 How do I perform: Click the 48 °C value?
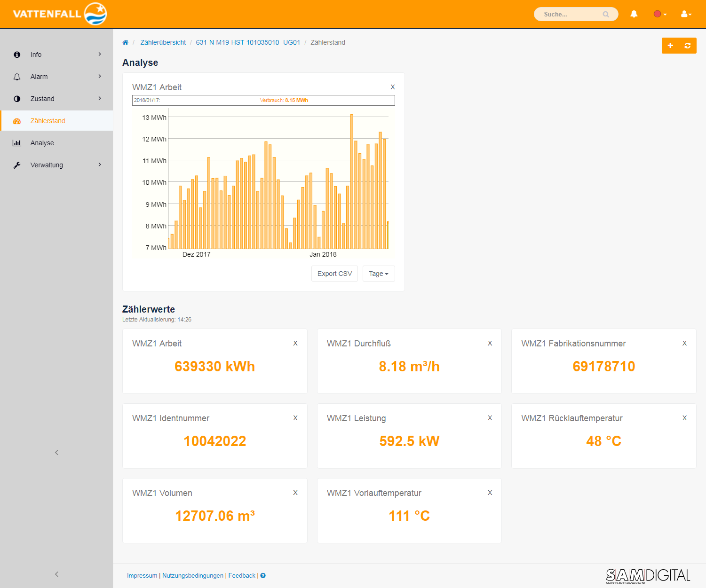point(604,441)
